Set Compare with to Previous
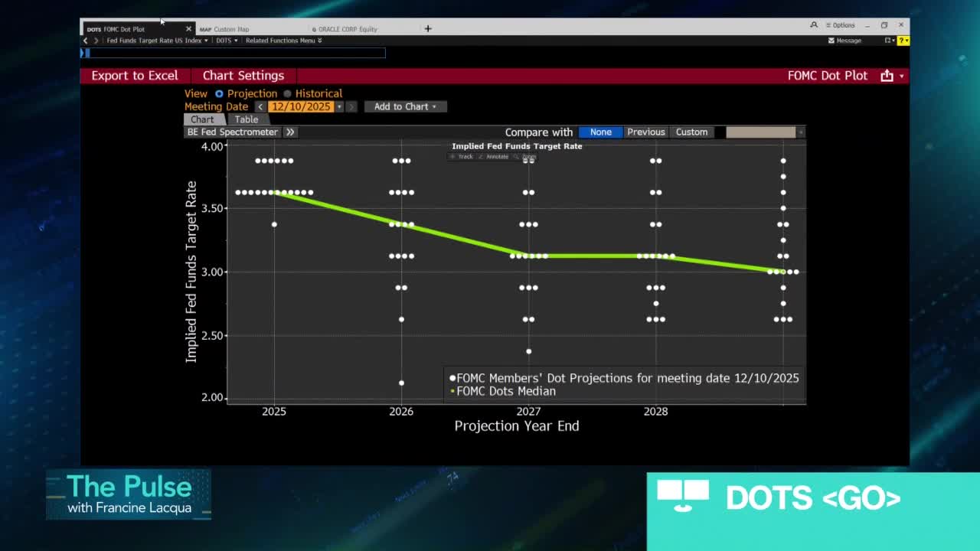The height and width of the screenshot is (551, 980). pos(645,132)
